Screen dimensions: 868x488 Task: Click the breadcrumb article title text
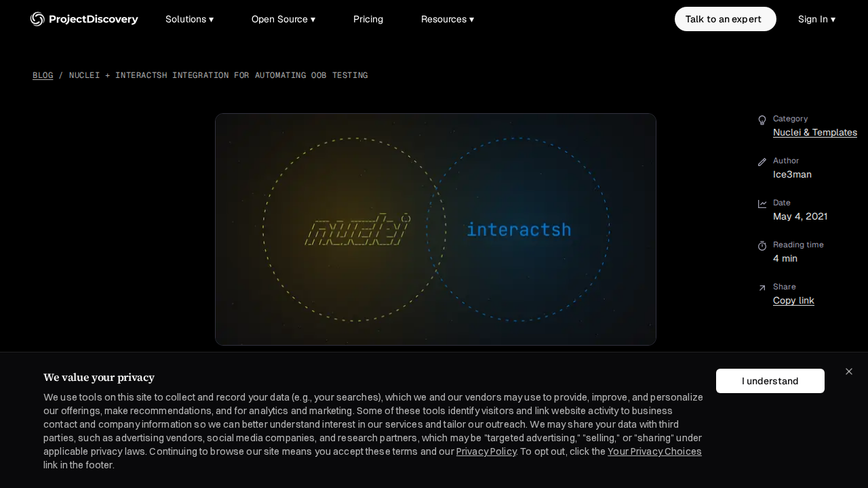[x=218, y=75]
